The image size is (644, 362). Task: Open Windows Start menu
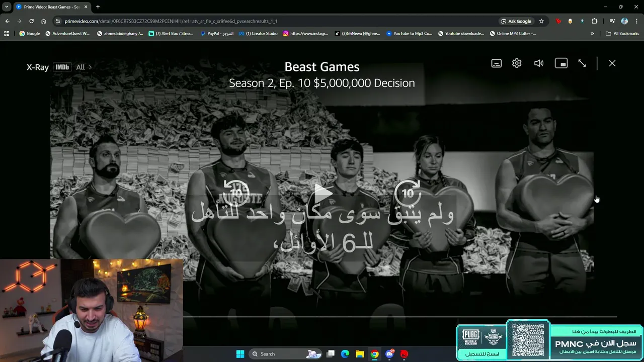tap(240, 354)
